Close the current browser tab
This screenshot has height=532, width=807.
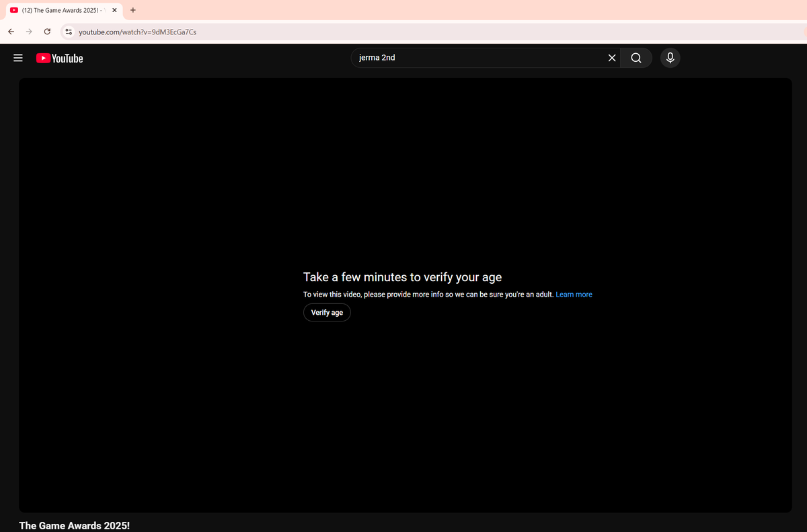pos(114,10)
